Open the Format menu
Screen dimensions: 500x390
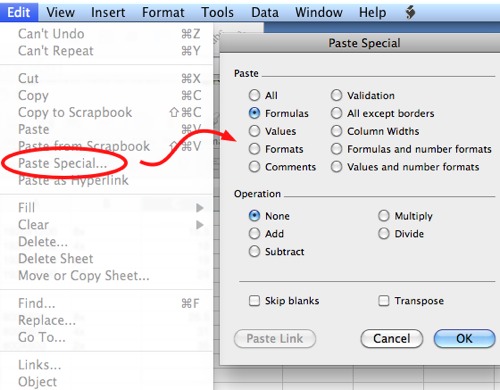tap(163, 12)
